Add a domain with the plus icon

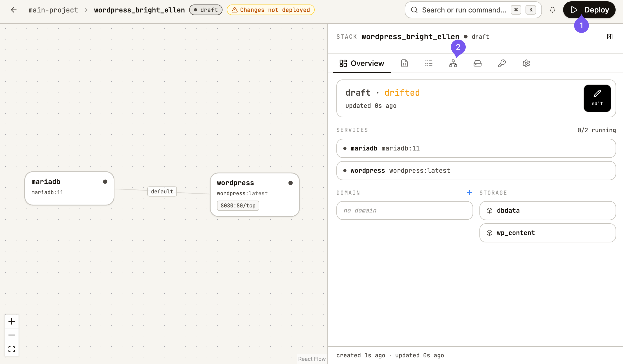tap(469, 193)
